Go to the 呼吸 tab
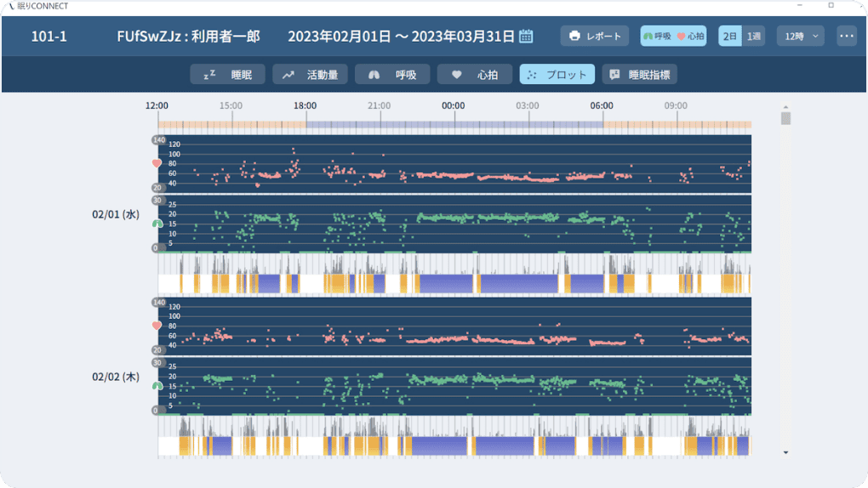Image resolution: width=868 pixels, height=488 pixels. [392, 75]
